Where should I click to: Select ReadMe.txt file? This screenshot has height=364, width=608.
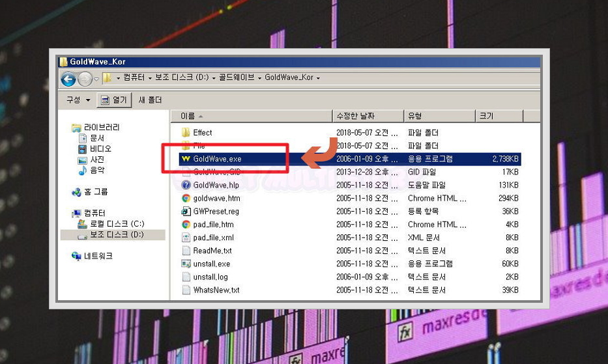212,251
